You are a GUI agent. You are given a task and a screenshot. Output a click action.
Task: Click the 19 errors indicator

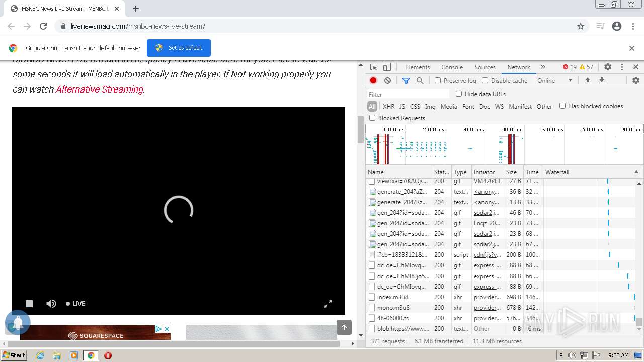click(x=570, y=67)
